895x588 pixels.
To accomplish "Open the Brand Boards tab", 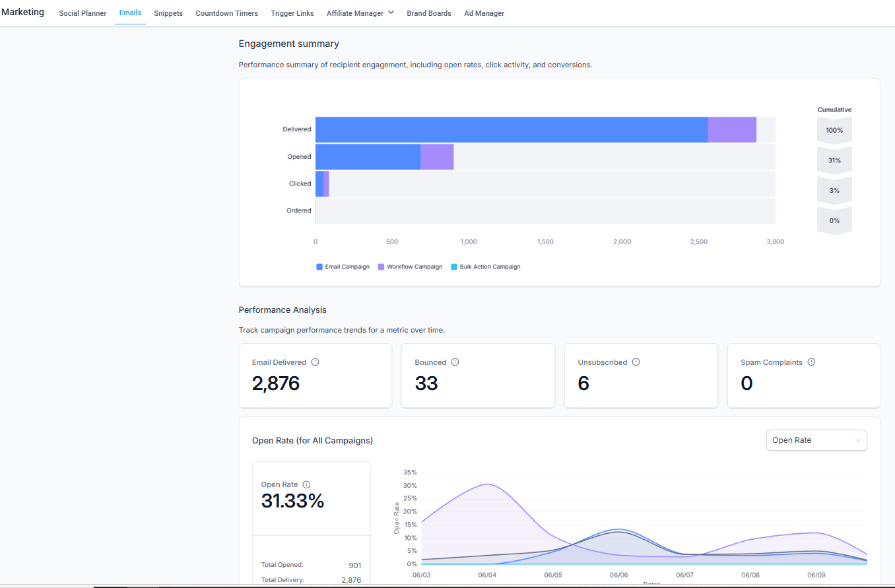I will (429, 13).
